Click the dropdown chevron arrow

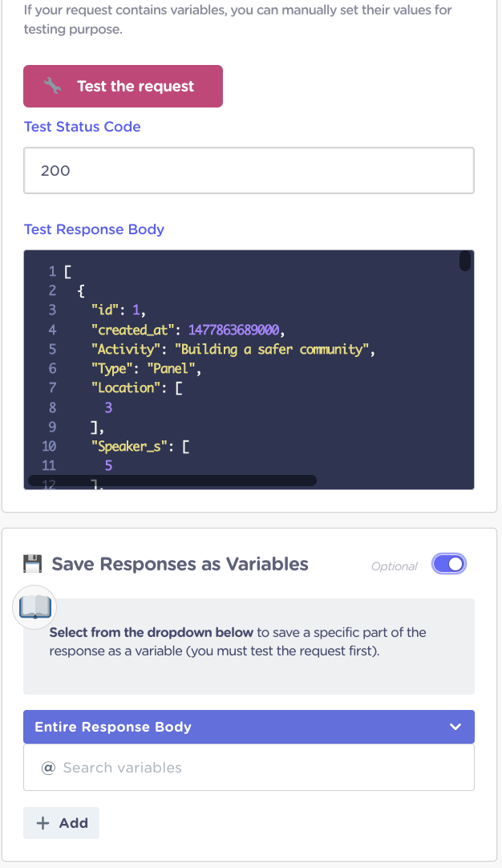pos(455,727)
